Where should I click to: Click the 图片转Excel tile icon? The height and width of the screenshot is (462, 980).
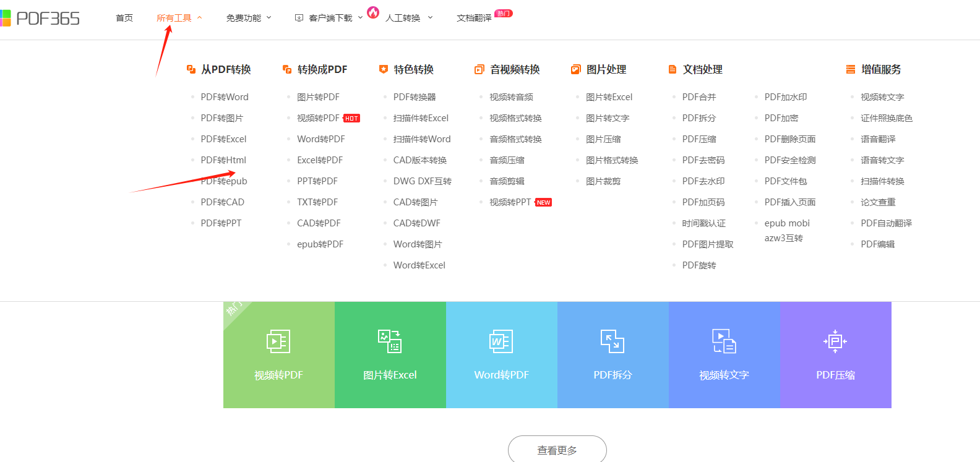click(390, 341)
